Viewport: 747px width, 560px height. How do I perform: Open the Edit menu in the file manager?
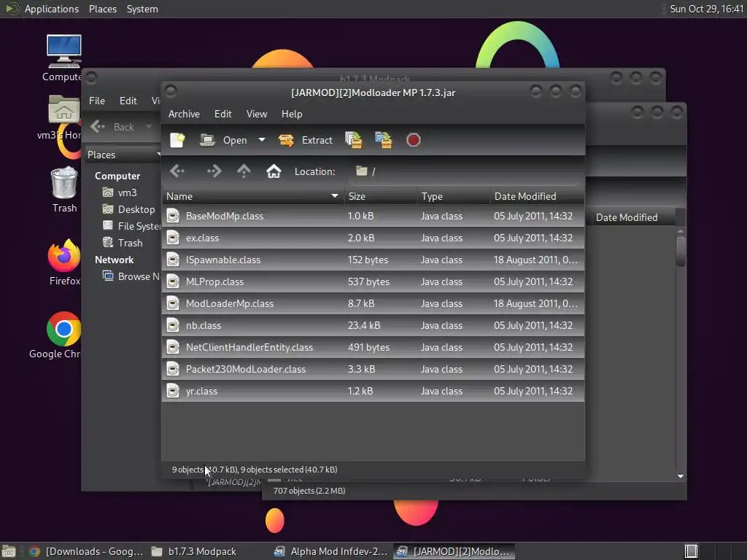[128, 101]
